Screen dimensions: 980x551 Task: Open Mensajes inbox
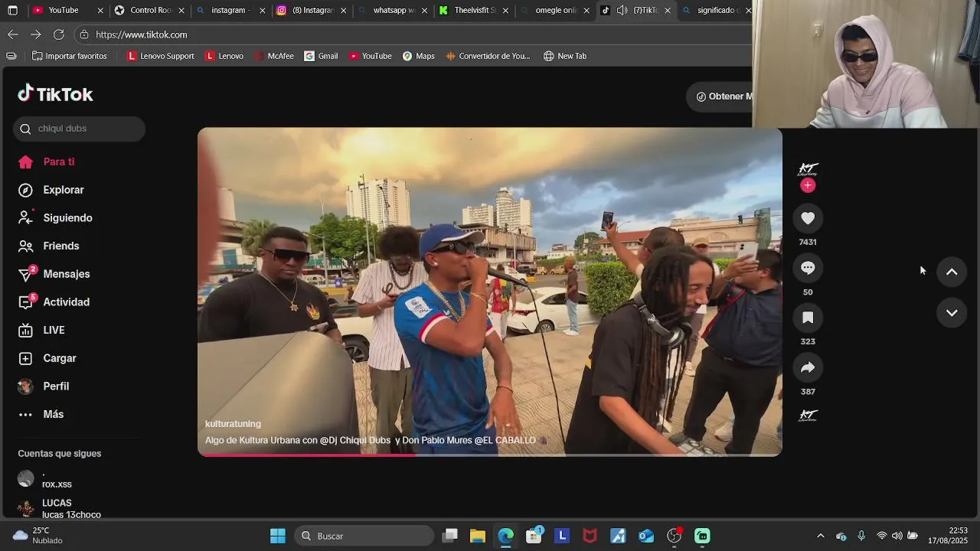54,274
